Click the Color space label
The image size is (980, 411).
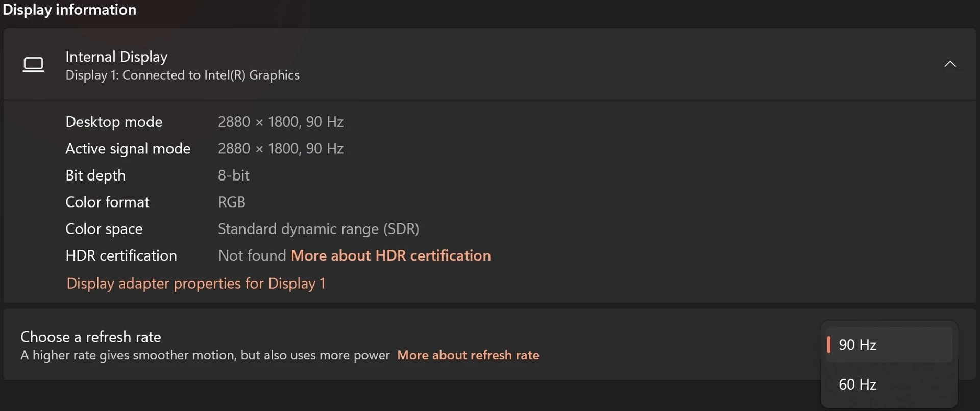point(104,229)
